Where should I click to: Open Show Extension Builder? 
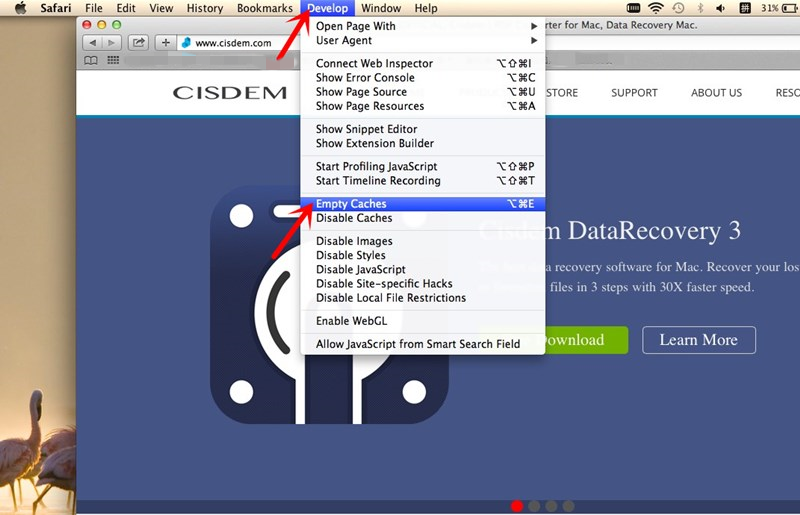[x=423, y=143]
